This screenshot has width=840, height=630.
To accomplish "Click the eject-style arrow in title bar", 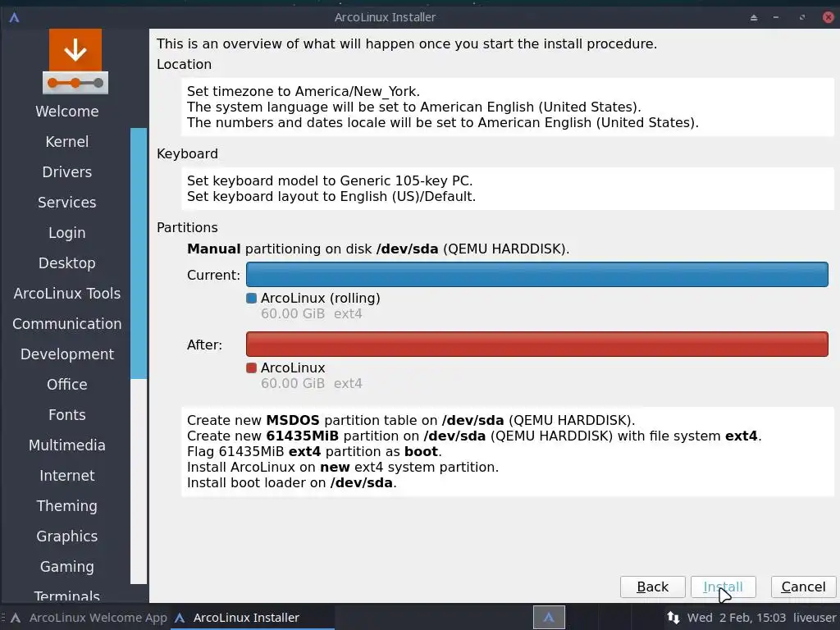I will point(754,17).
